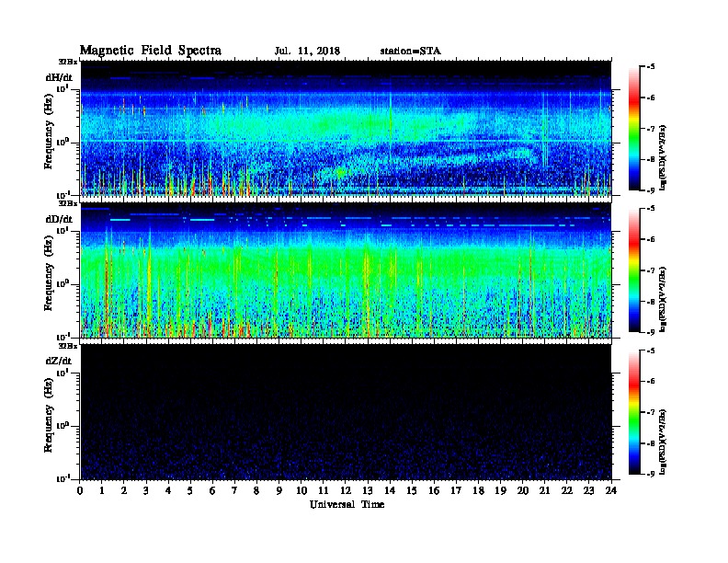This screenshot has width=728, height=563.
Task: Click hour '3' on the time axis
Action: 146,491
